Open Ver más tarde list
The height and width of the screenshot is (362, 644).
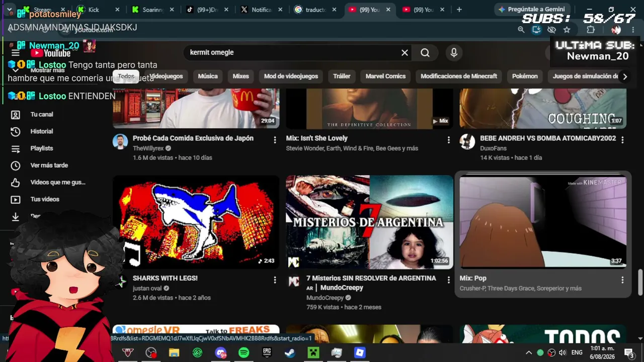tap(49, 165)
